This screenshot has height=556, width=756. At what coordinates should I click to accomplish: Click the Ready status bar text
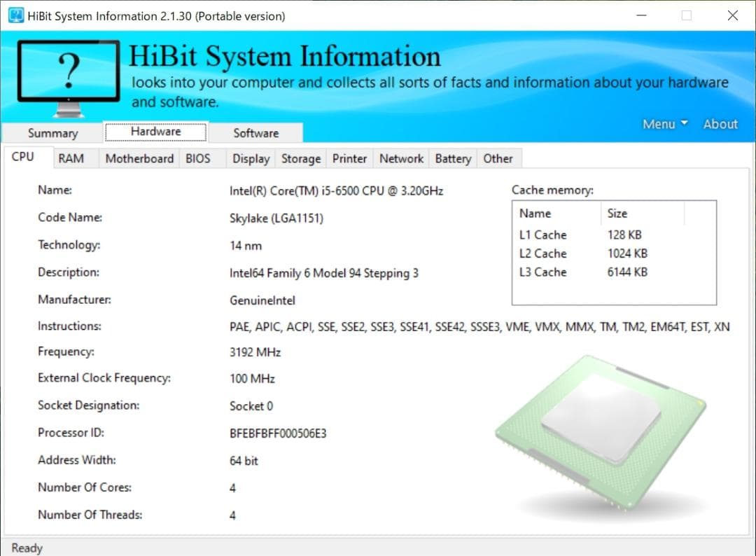pos(27,548)
